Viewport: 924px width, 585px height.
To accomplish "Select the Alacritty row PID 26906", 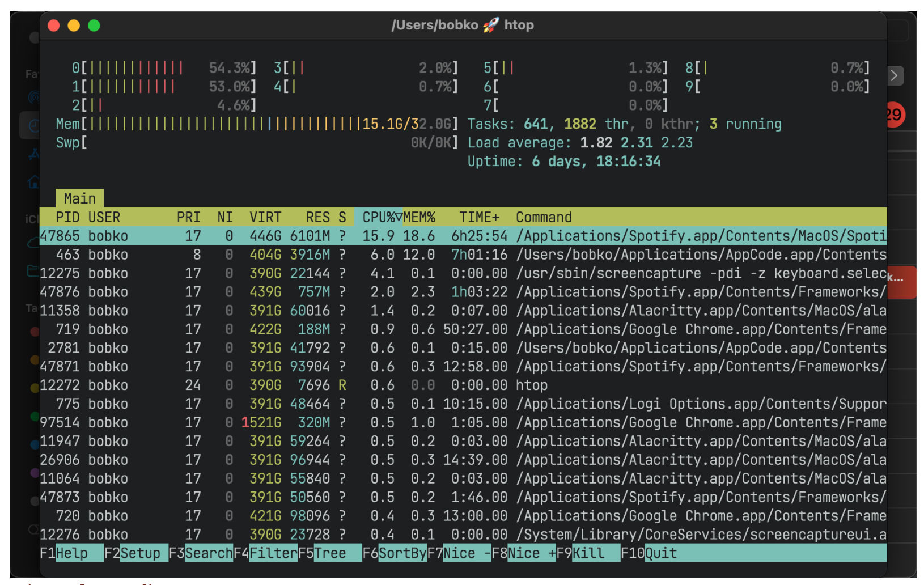I will 463,460.
